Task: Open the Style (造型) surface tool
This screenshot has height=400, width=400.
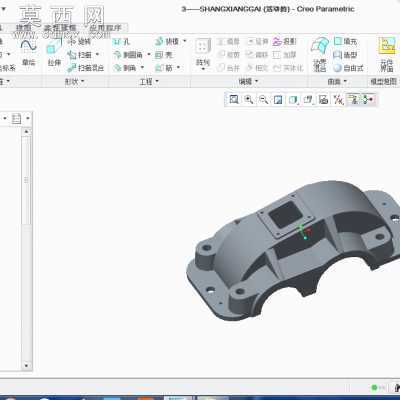Action: [x=345, y=55]
